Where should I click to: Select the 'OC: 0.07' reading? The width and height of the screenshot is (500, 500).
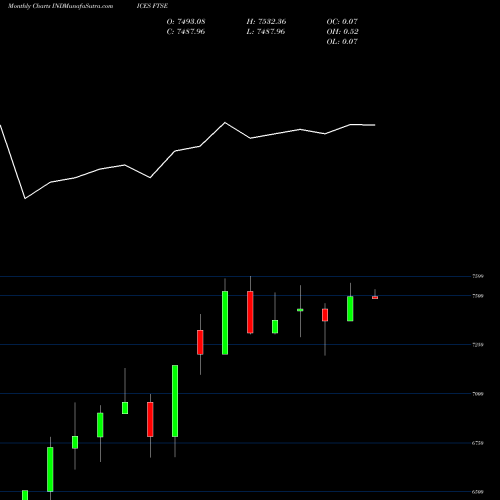coord(342,22)
